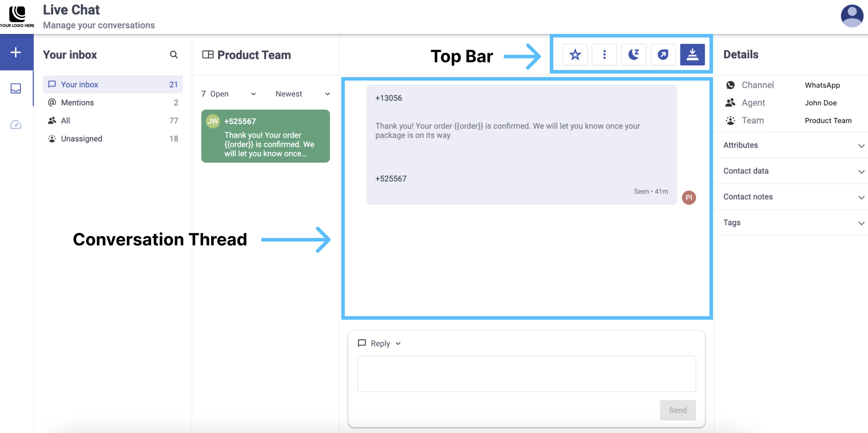
Task: Click the plus button to start new conversation
Action: pos(16,52)
